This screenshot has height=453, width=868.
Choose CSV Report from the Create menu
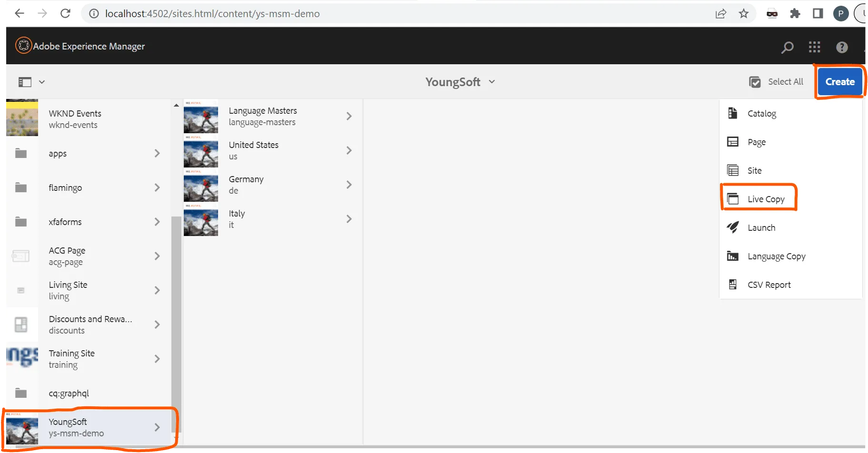tap(790, 285)
